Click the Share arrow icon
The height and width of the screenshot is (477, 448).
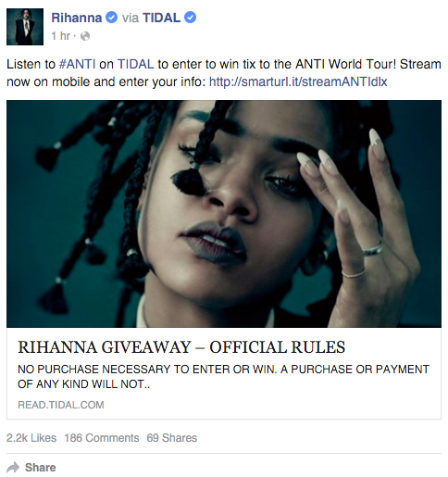(13, 468)
